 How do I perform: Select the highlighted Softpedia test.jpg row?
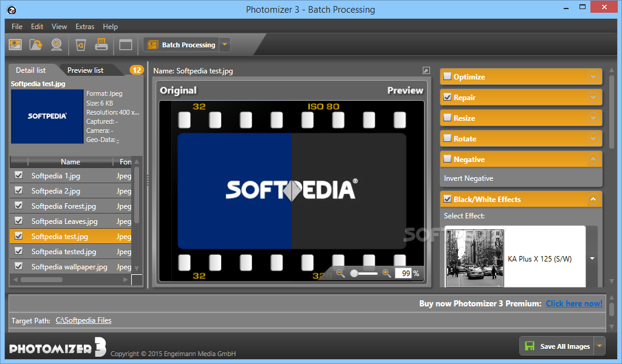pos(70,237)
